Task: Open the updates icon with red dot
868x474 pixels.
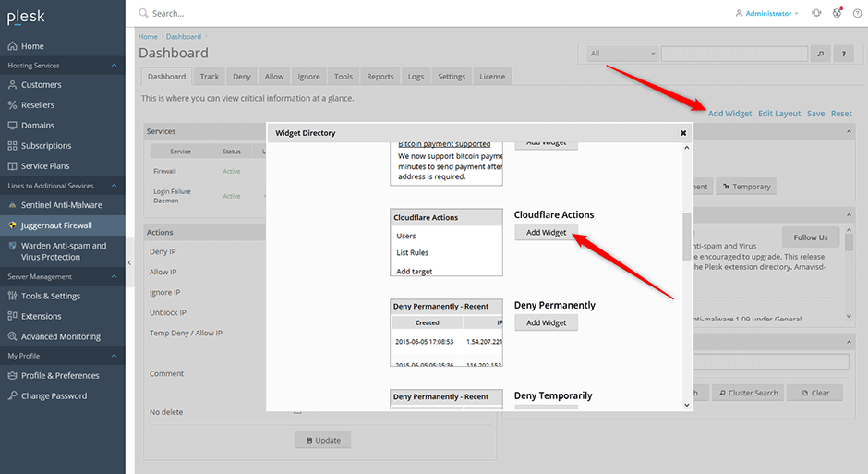Action: (837, 12)
